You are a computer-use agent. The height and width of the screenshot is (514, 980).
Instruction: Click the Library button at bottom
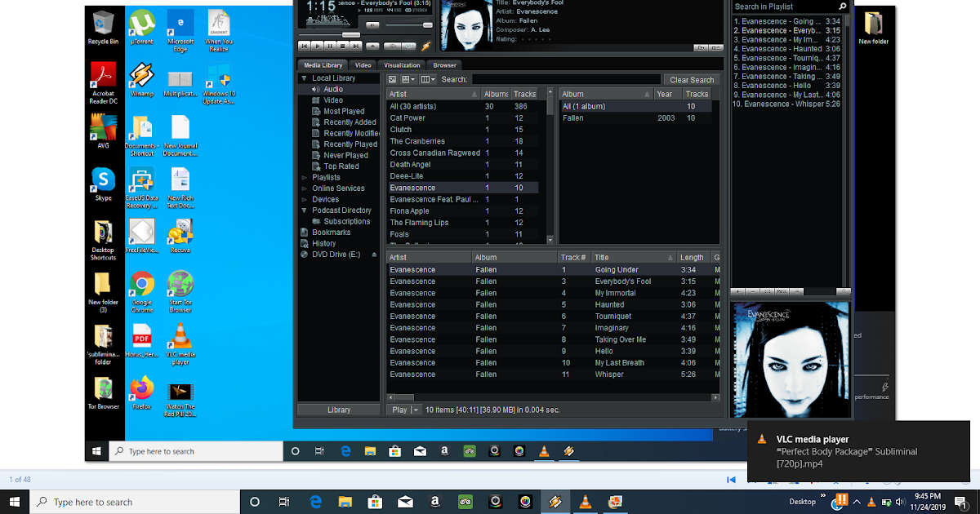pyautogui.click(x=339, y=410)
